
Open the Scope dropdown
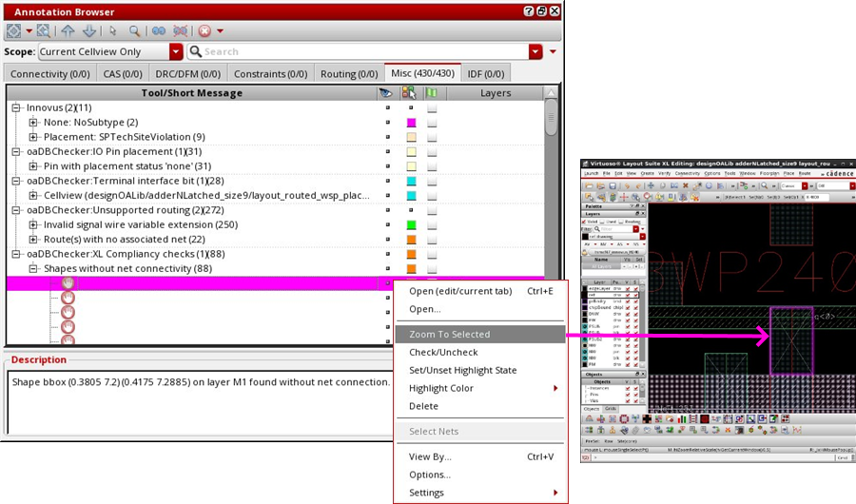tap(176, 51)
